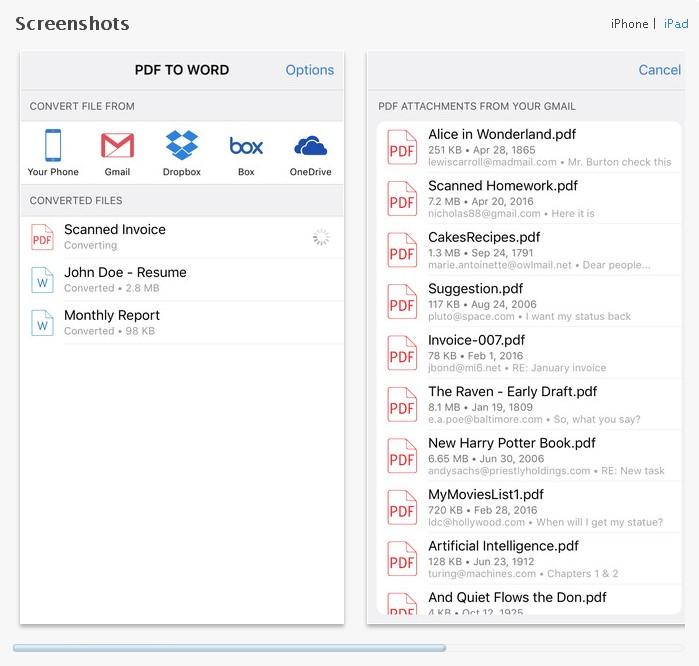Tap the PDF icon for Invoice-007.pdf
The height and width of the screenshot is (666, 699).
point(402,353)
